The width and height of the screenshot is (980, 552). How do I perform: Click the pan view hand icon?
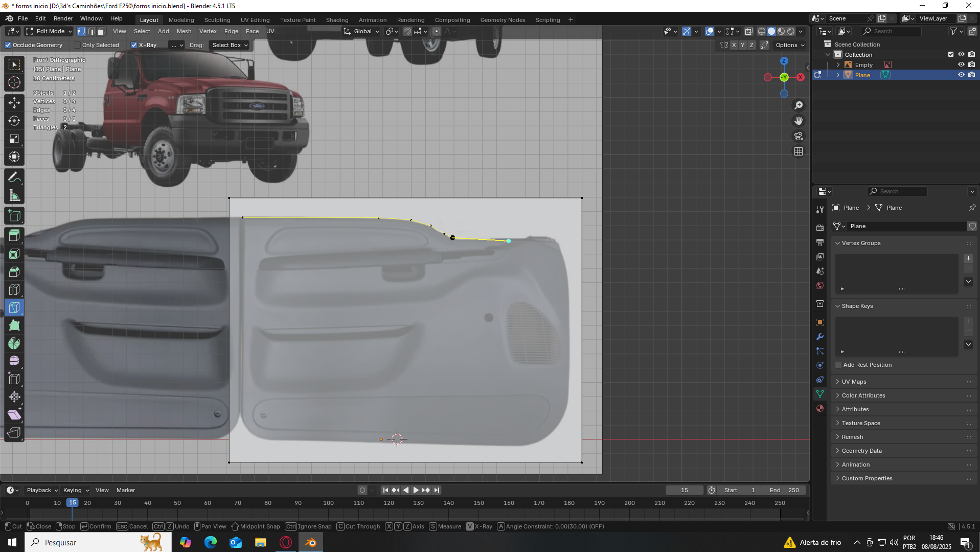pyautogui.click(x=799, y=121)
